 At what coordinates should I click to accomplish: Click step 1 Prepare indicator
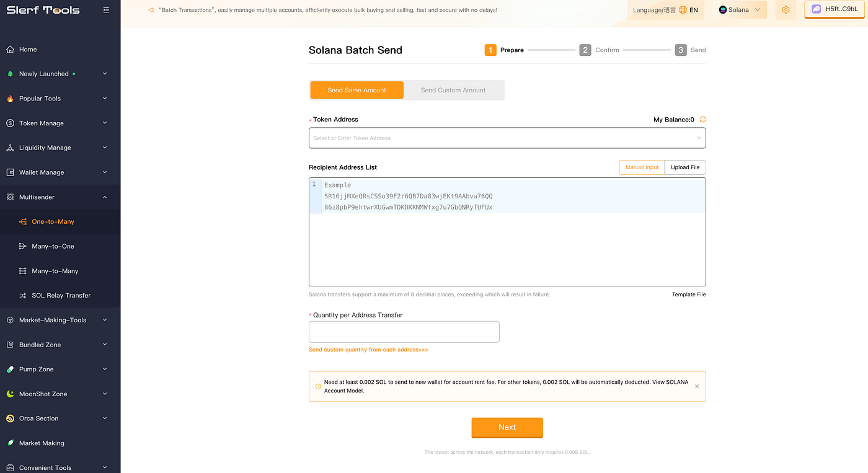click(504, 50)
